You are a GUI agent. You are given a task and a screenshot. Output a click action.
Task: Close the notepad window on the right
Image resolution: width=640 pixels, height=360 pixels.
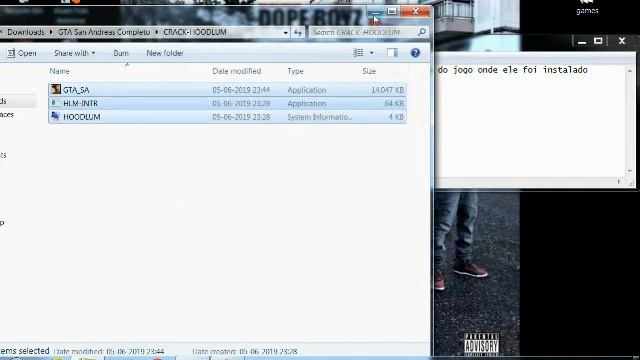pos(622,41)
